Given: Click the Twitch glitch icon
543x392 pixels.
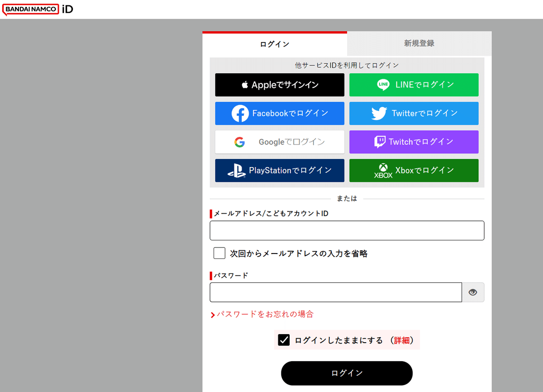Looking at the screenshot, I should click(x=382, y=142).
